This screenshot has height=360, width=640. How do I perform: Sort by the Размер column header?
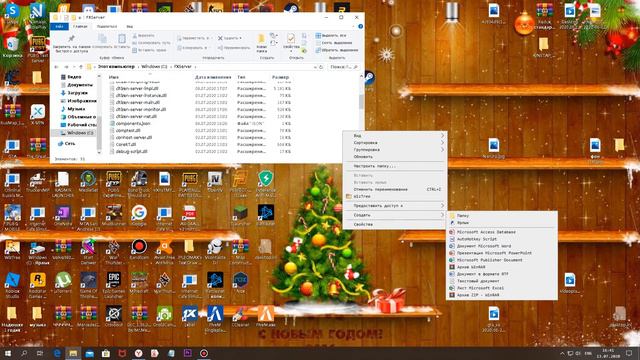(x=280, y=77)
